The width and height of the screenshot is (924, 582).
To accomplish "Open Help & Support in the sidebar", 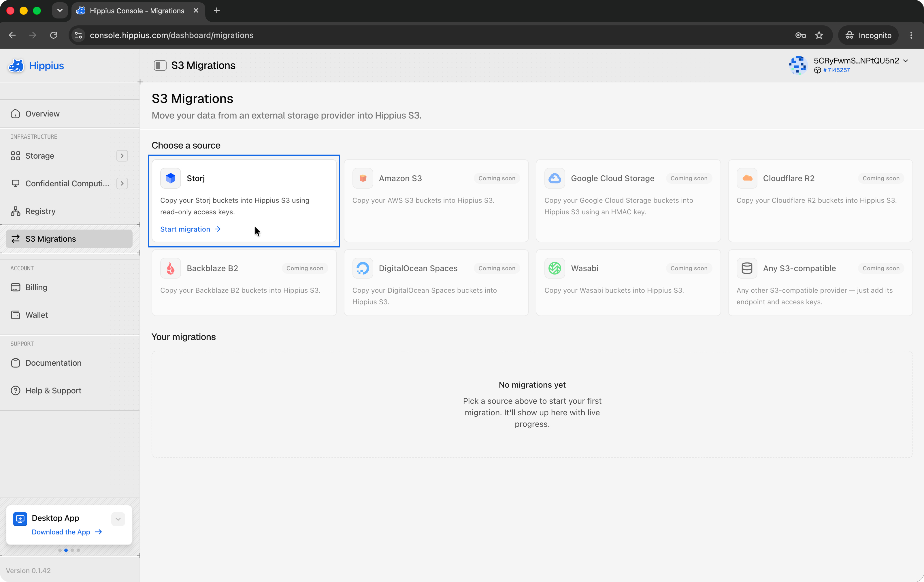I will tap(69, 390).
